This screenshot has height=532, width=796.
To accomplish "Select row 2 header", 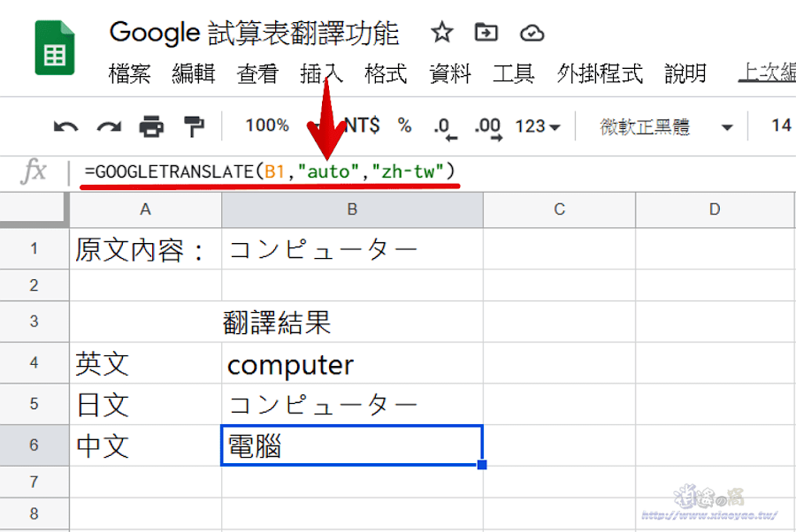I will point(34,285).
